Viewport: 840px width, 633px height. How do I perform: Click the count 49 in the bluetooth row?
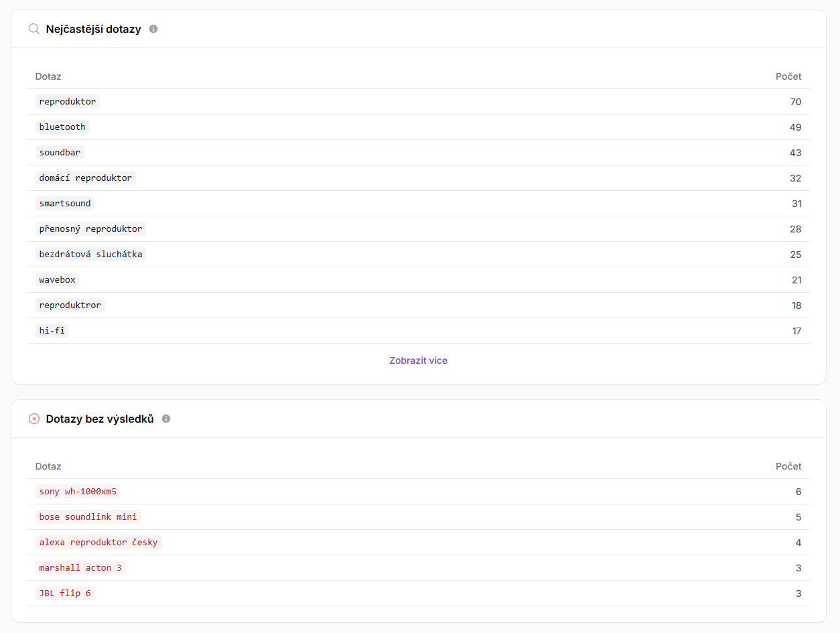point(796,127)
